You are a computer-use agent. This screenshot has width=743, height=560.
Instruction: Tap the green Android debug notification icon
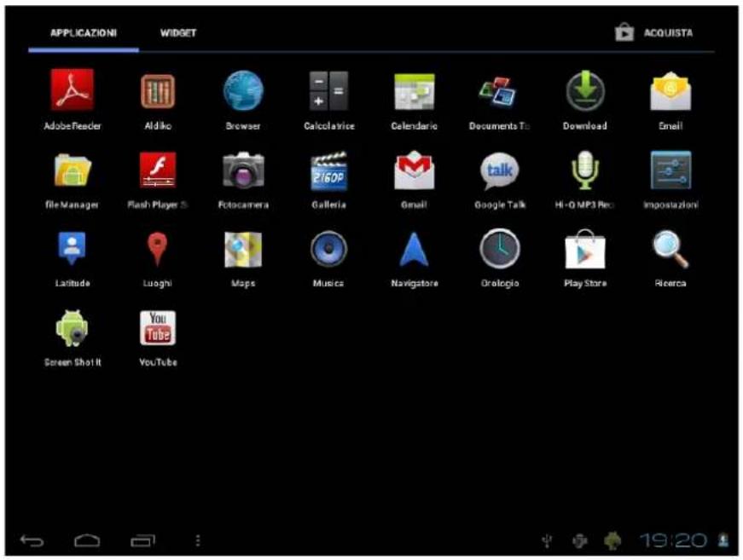click(612, 540)
